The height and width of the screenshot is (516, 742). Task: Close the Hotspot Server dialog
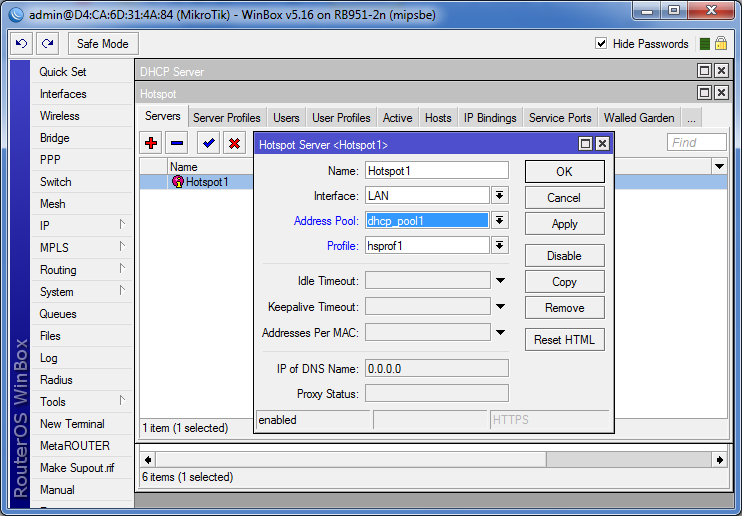click(602, 143)
